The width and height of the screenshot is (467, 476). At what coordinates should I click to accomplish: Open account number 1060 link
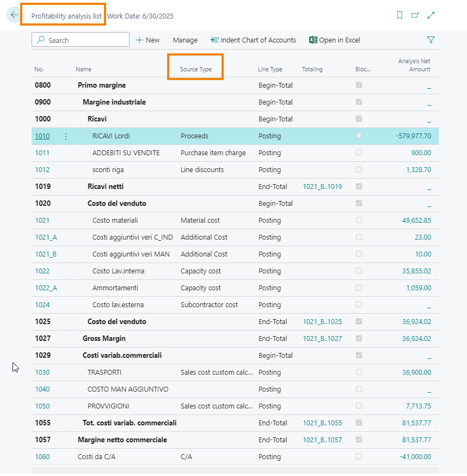(x=42, y=456)
